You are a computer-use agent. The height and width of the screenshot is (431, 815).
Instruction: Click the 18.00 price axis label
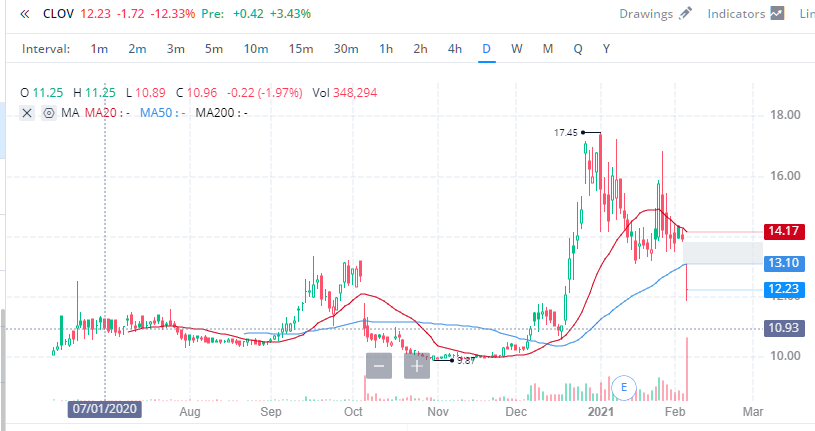point(785,115)
